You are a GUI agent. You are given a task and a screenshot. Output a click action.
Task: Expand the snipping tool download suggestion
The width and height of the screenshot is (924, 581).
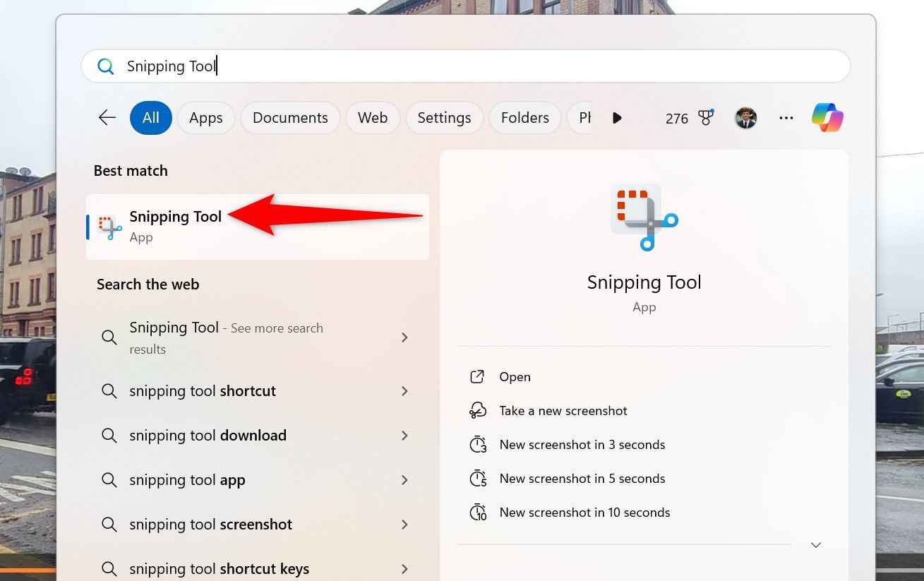(x=404, y=436)
